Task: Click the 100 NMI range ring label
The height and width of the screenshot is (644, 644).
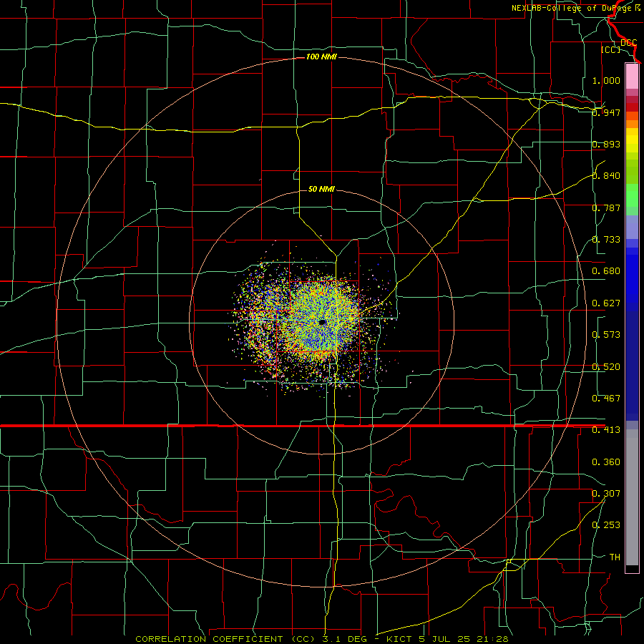Action: coord(321,57)
